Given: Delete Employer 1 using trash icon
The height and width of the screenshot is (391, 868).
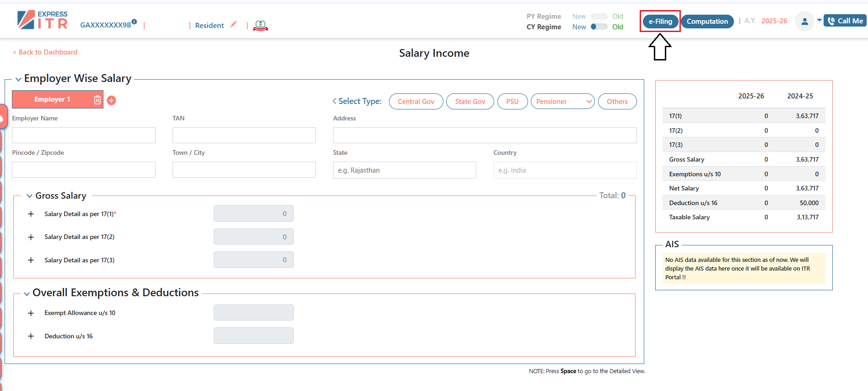Looking at the screenshot, I should [x=97, y=100].
